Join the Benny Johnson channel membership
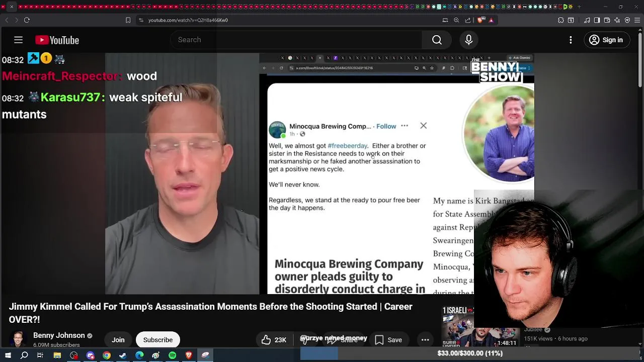Image resolution: width=644 pixels, height=362 pixels. (x=118, y=340)
